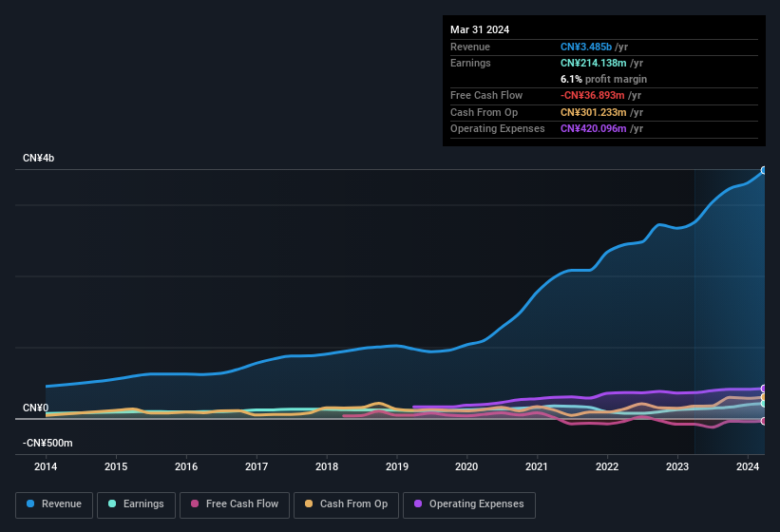
Task: Click the teal Earnings endpoint marker
Action: pos(764,404)
